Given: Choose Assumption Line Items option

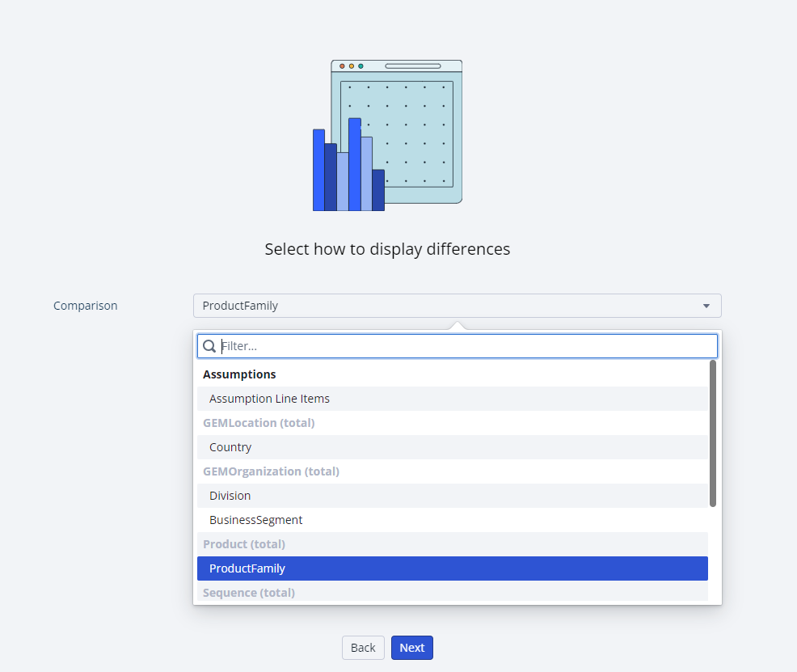Looking at the screenshot, I should coord(269,399).
